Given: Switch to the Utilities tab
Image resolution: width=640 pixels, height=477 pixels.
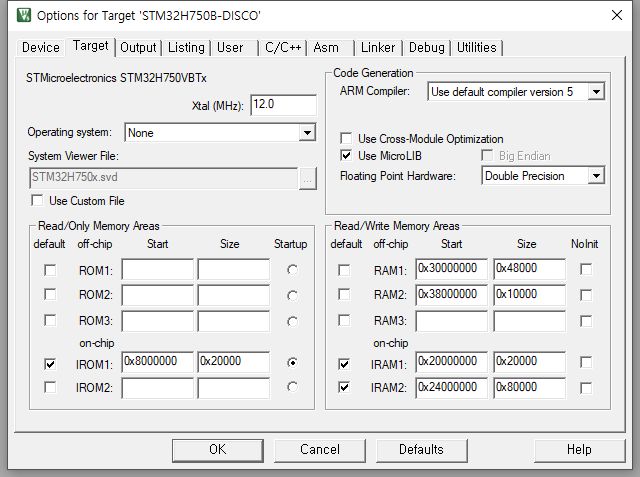Looking at the screenshot, I should (x=476, y=47).
